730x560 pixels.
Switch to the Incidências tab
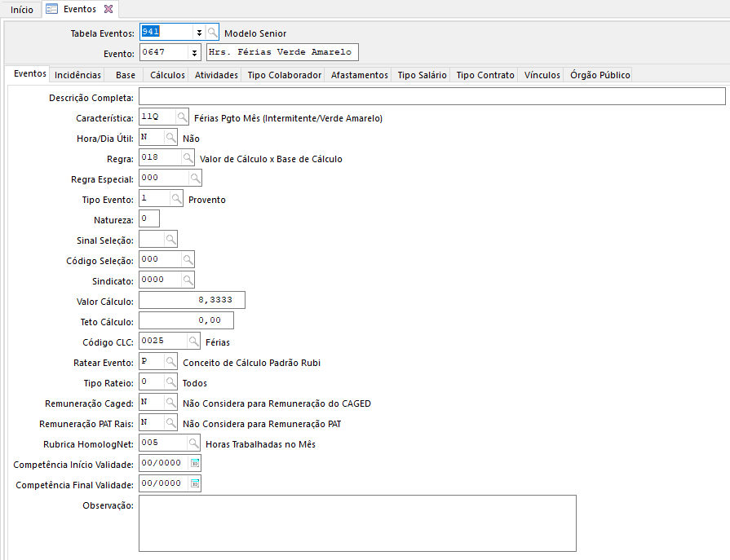[77, 75]
